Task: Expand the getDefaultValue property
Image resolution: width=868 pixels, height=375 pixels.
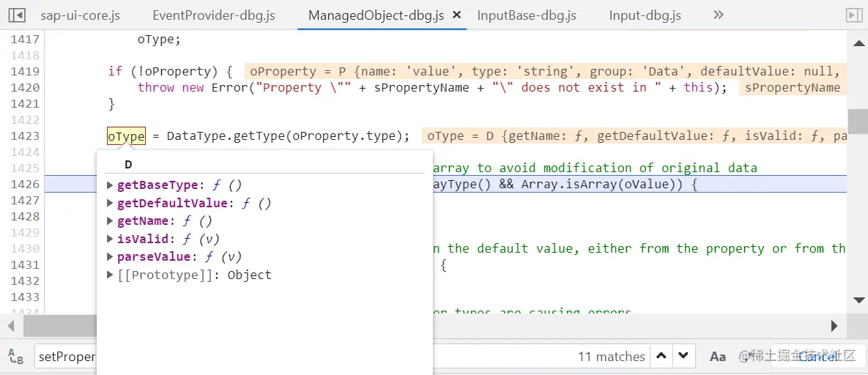Action: [111, 204]
